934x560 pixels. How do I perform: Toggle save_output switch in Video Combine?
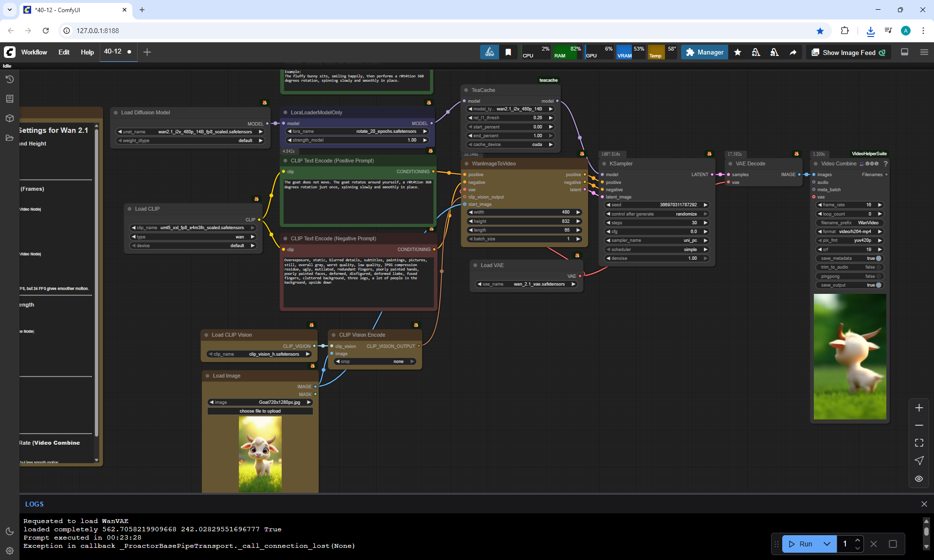(x=878, y=285)
